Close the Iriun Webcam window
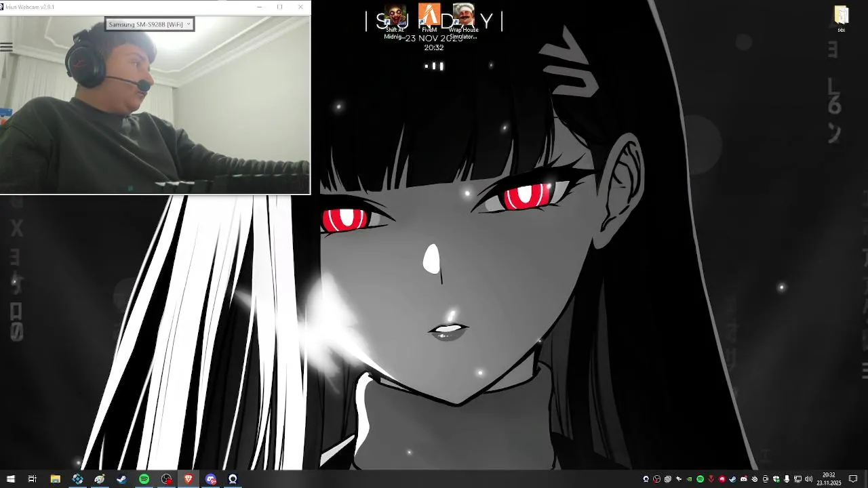This screenshot has height=488, width=868. point(300,7)
